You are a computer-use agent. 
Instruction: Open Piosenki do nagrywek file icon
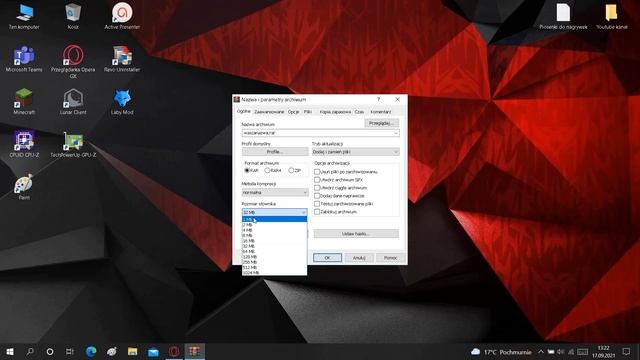563,16
